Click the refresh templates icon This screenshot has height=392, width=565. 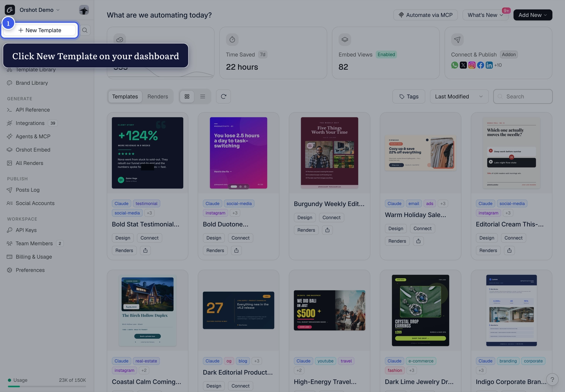[224, 97]
